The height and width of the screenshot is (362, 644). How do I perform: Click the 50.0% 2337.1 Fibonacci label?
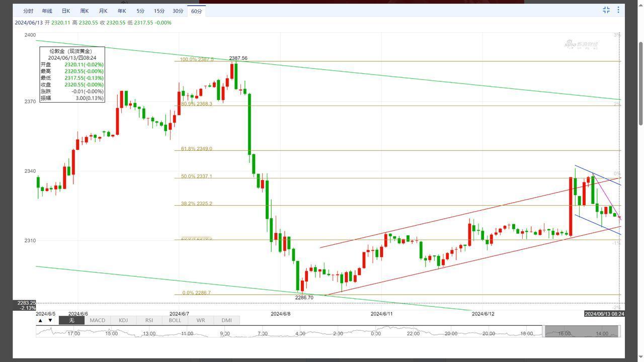[196, 176]
